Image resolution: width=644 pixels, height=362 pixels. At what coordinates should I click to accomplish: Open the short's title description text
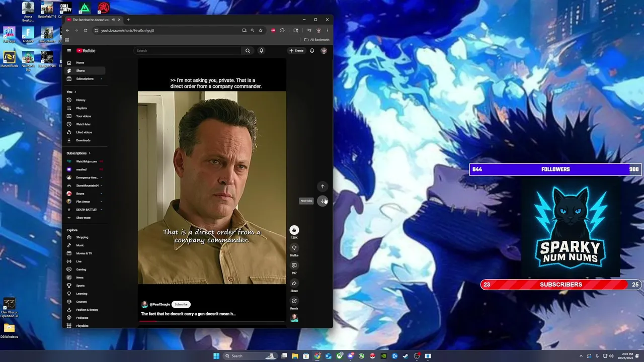pyautogui.click(x=188, y=314)
